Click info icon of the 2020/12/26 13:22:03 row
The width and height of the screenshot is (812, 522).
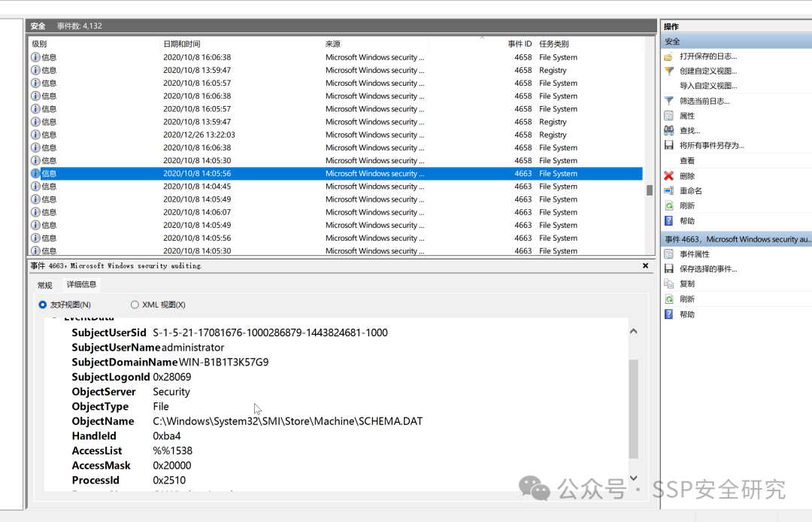35,135
